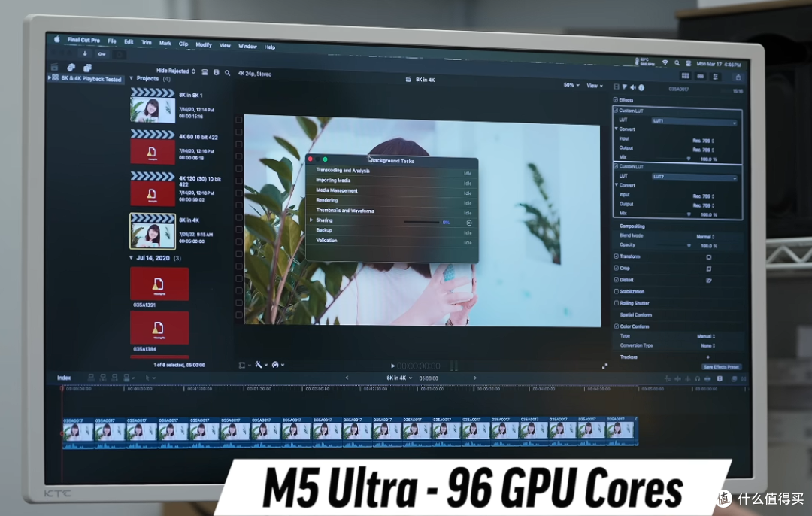Open the 8K in 4K timeline dropdown
Image resolution: width=812 pixels, height=516 pixels.
pyautogui.click(x=399, y=378)
